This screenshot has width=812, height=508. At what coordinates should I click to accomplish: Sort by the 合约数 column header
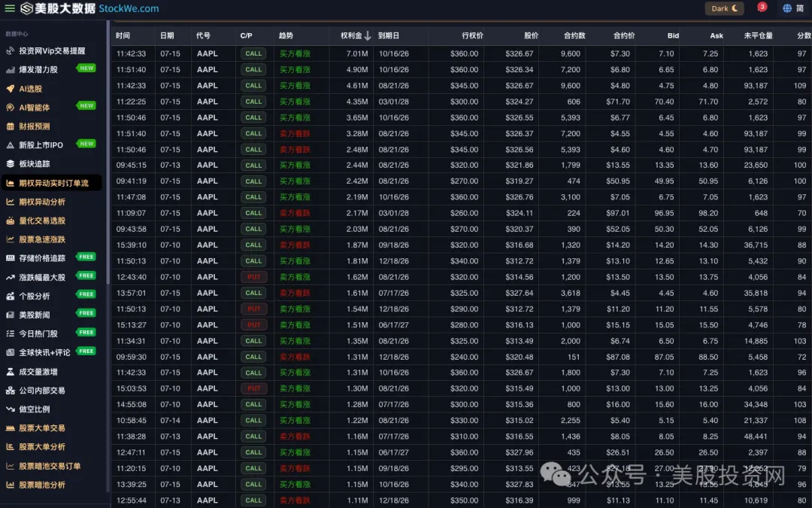pos(574,36)
